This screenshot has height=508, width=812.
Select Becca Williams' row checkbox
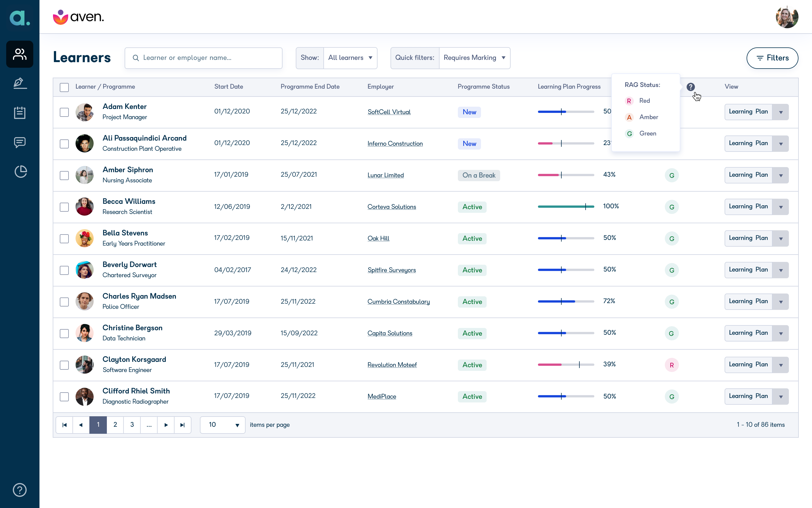coord(64,207)
